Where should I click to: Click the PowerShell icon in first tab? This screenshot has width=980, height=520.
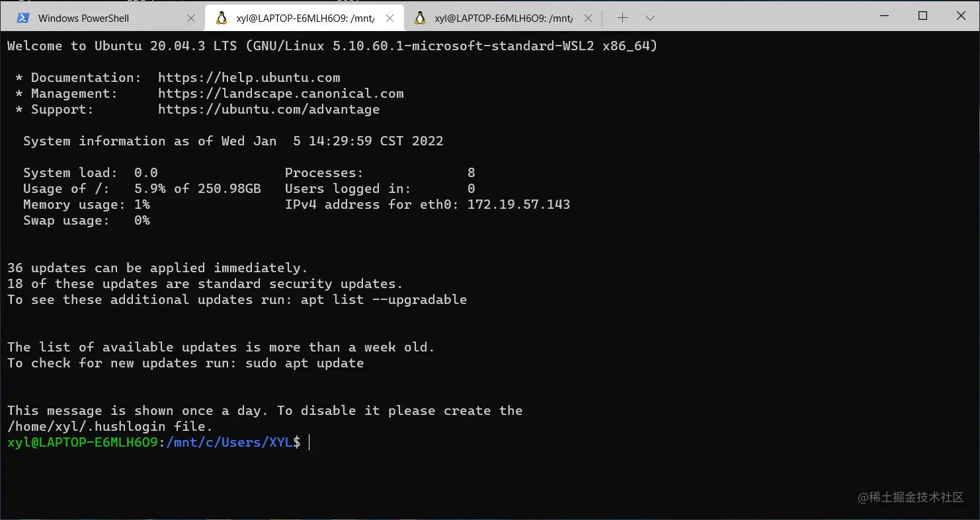(x=23, y=18)
